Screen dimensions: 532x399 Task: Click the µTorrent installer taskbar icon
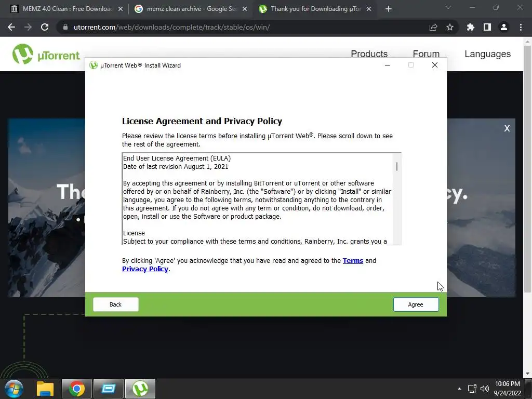click(x=140, y=389)
